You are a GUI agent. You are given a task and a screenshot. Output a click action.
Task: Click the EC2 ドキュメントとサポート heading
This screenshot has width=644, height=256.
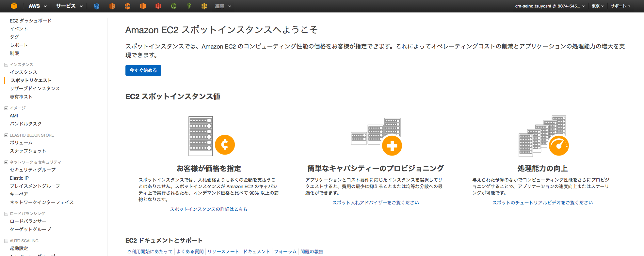(164, 240)
